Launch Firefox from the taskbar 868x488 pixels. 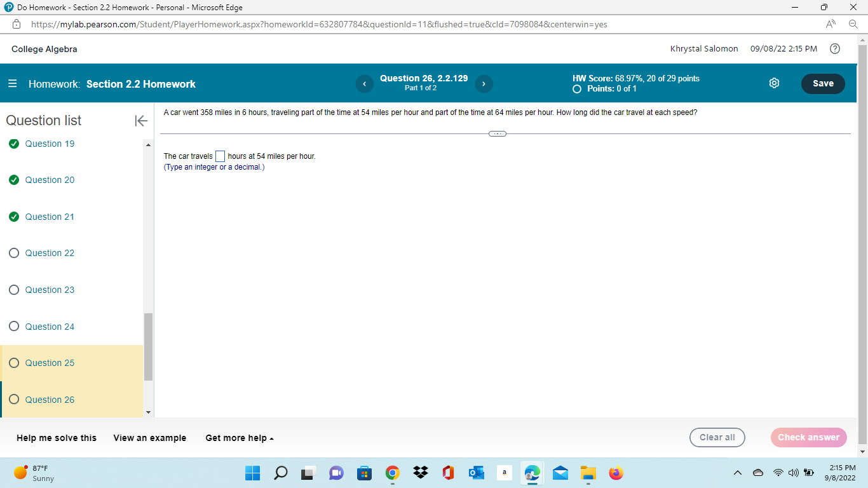(616, 473)
